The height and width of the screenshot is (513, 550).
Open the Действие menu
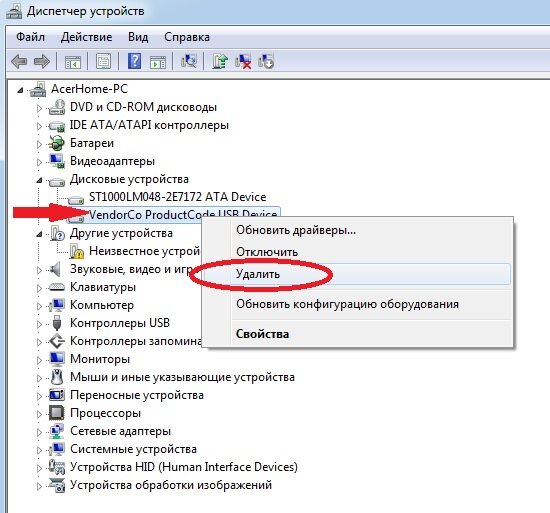(86, 37)
